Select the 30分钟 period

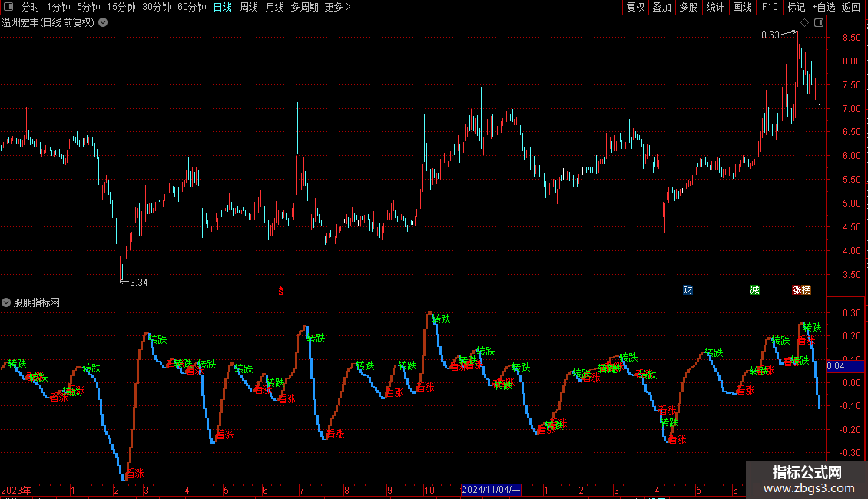(x=157, y=7)
